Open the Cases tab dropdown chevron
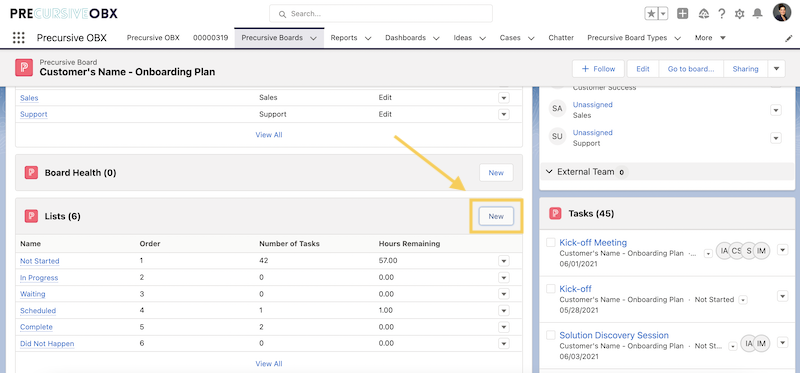 [x=531, y=38]
